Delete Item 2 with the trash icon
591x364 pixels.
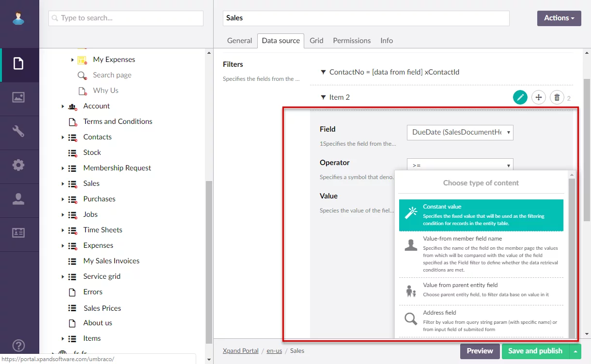tap(557, 97)
